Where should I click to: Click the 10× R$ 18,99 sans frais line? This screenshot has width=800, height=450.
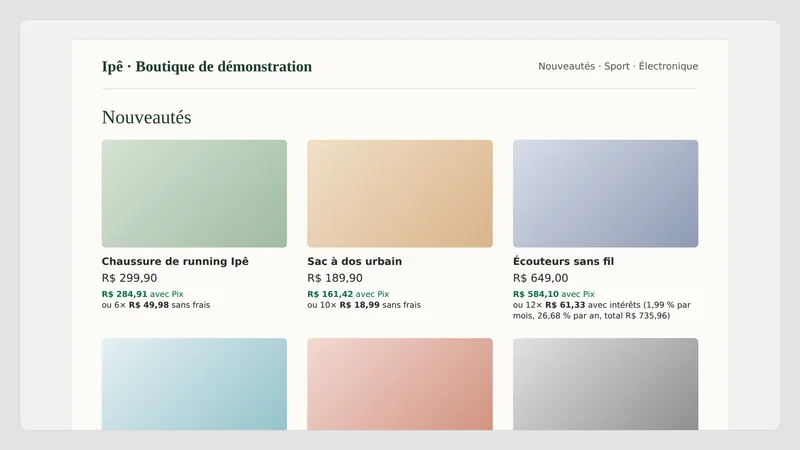(364, 305)
